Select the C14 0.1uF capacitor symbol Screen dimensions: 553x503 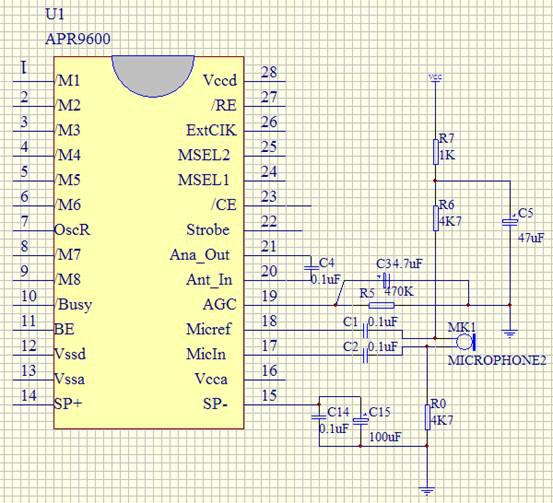click(319, 417)
